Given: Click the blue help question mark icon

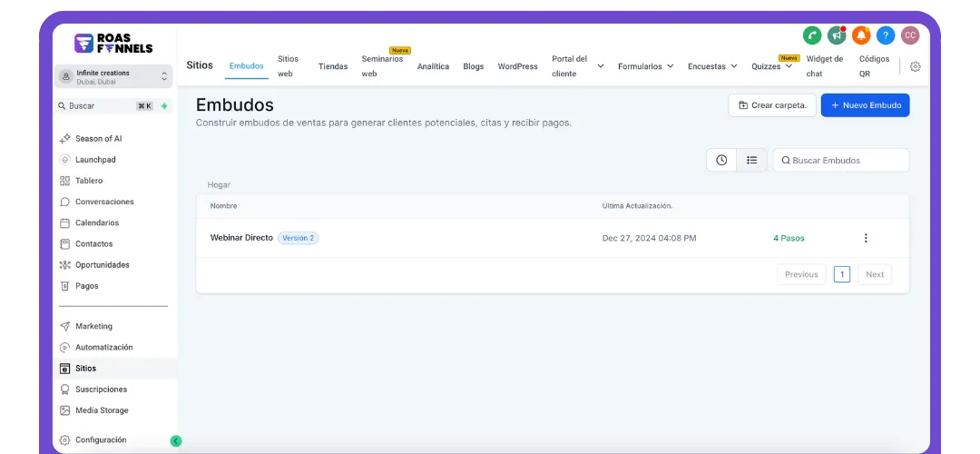Looking at the screenshot, I should [886, 35].
